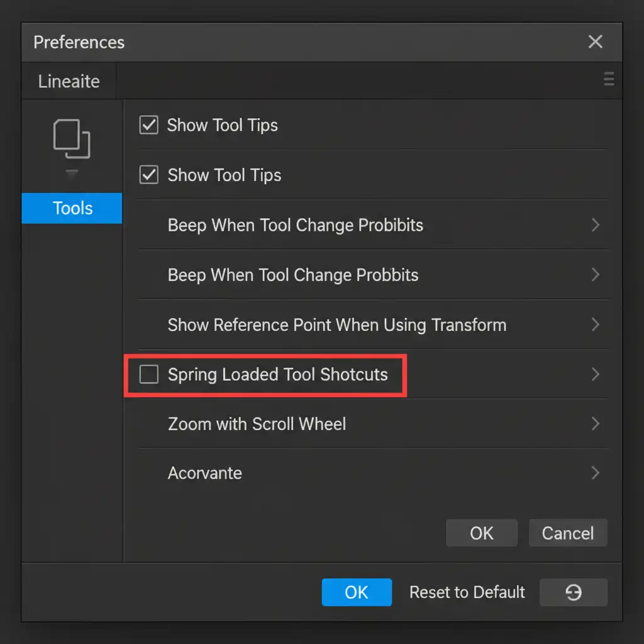The height and width of the screenshot is (644, 644).
Task: Expand the Beep When Tool Change Probbits chevron
Action: (x=595, y=275)
